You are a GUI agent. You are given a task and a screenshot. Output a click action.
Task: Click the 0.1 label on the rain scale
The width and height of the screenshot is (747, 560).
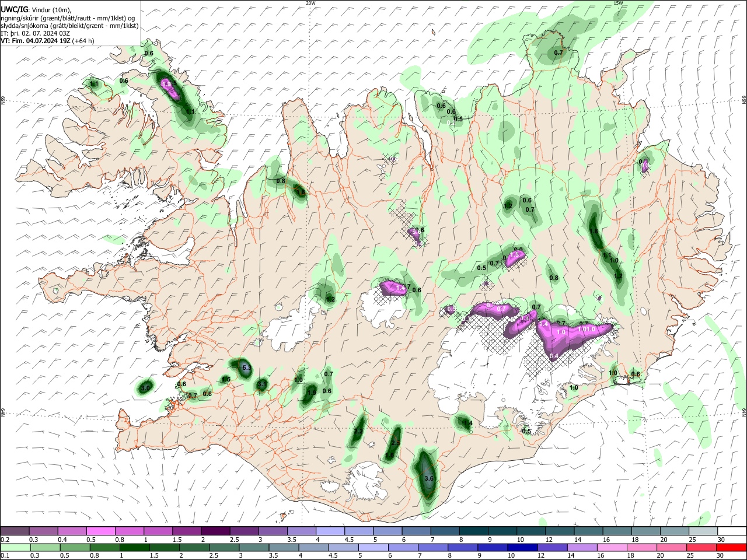click(5, 556)
